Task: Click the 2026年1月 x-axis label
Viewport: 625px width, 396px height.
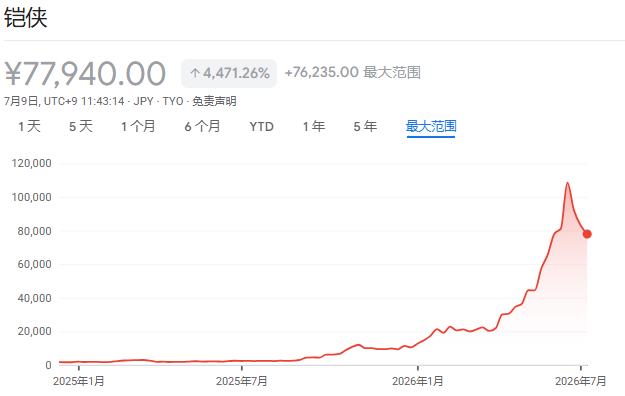Action: coord(418,381)
